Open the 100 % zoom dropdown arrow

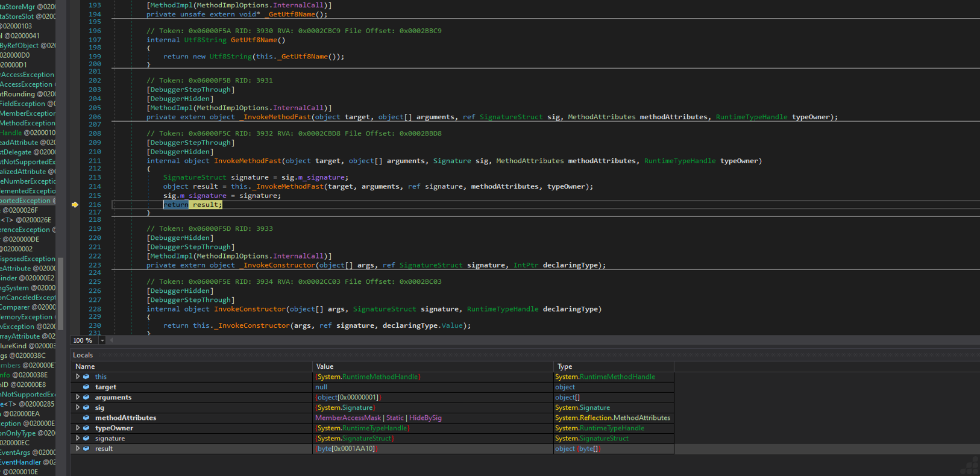102,340
